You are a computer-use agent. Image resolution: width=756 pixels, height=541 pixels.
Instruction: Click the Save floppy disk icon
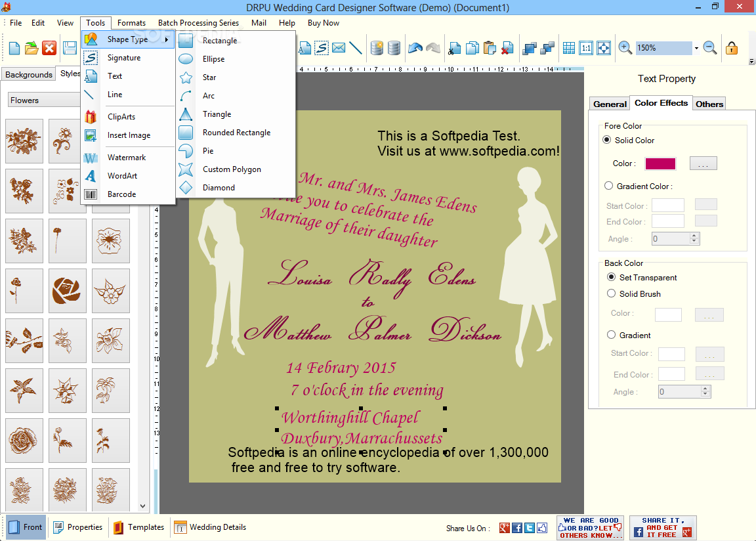pos(70,48)
